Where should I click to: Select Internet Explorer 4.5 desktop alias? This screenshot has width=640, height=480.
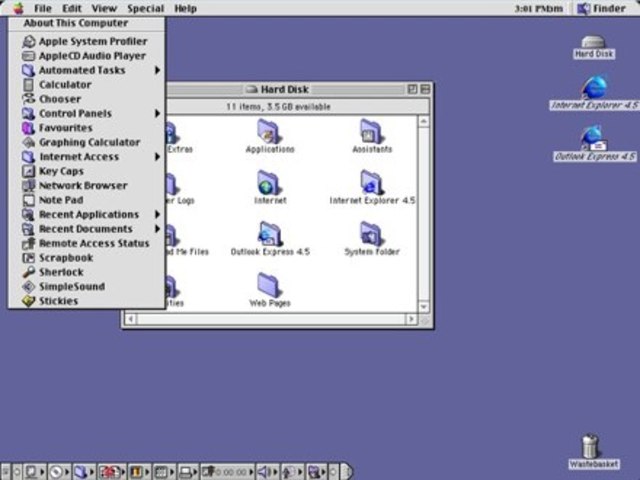pos(593,93)
